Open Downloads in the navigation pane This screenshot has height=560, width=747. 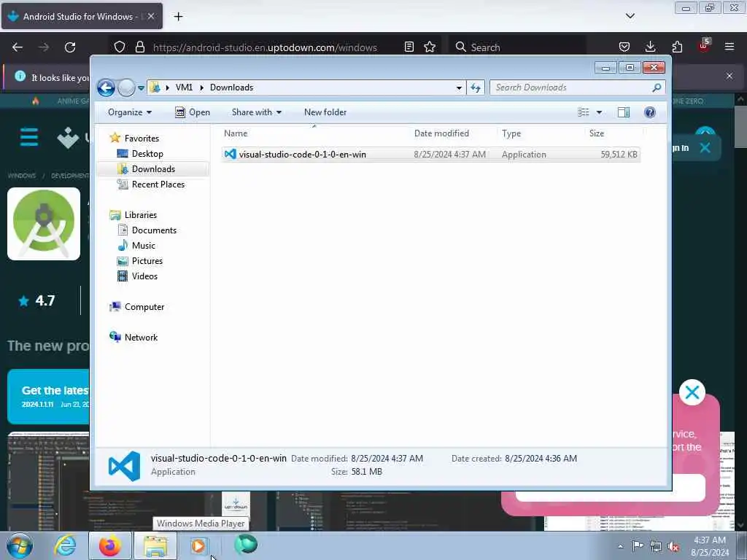[x=153, y=169]
